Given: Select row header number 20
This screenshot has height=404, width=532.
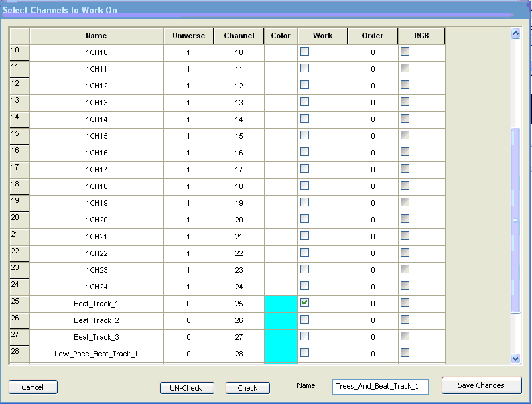Looking at the screenshot, I should (19, 220).
